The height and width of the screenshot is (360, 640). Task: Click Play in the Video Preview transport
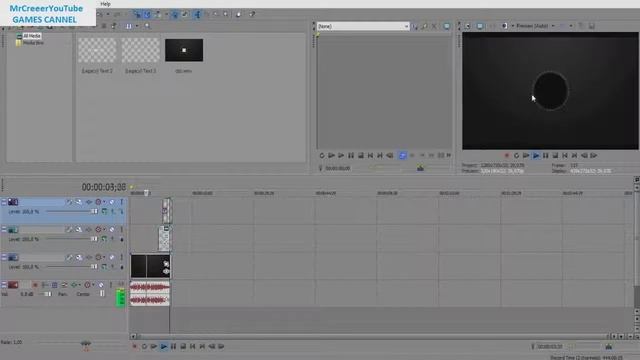click(x=536, y=156)
